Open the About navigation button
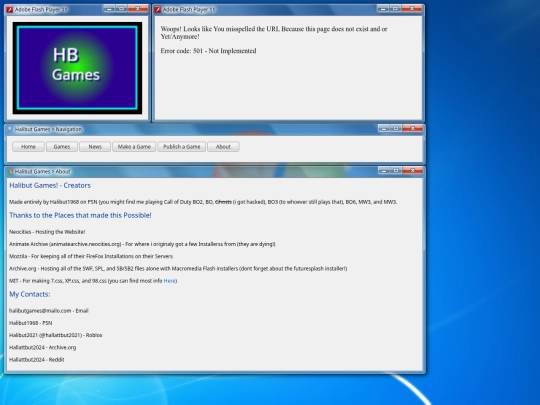This screenshot has height=405, width=540. (223, 147)
